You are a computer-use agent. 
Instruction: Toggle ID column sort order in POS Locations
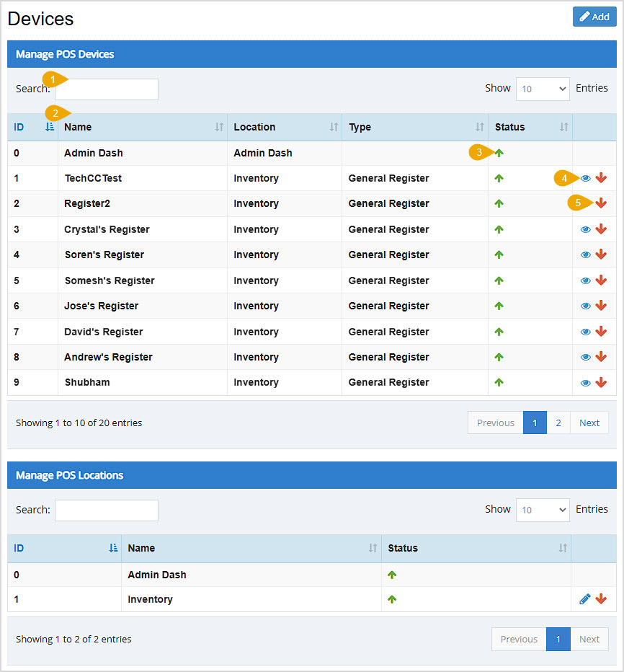pos(112,548)
